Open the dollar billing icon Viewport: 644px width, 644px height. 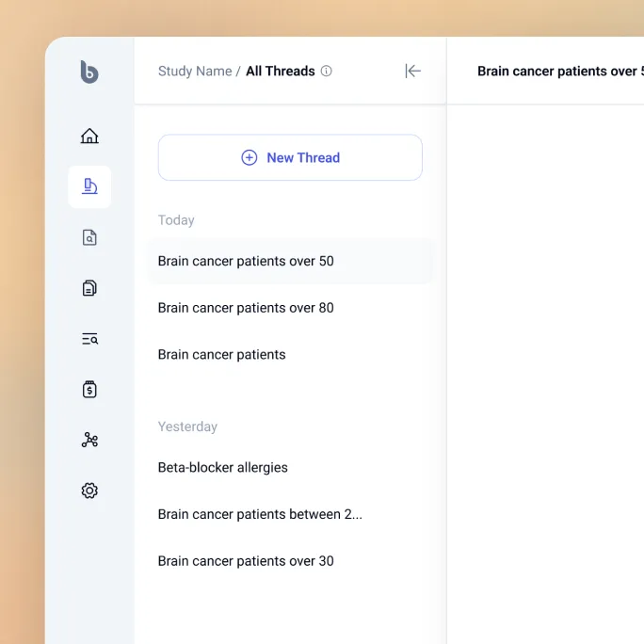click(x=89, y=390)
